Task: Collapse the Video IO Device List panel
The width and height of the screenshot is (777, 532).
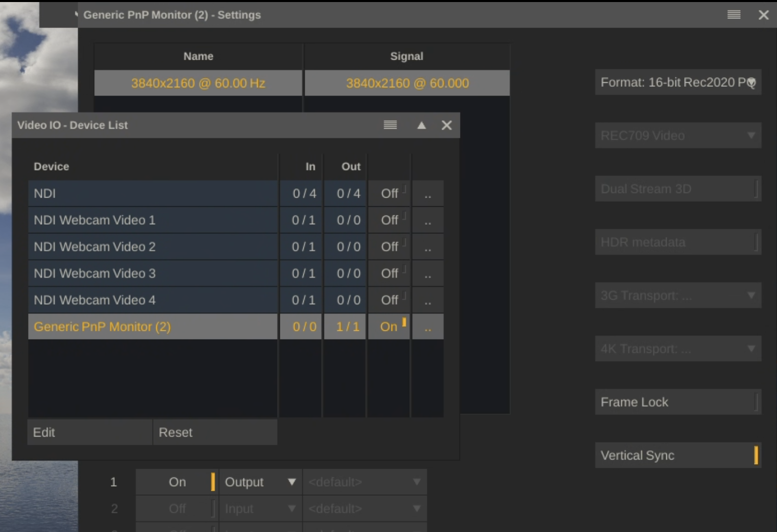Action: coord(421,125)
